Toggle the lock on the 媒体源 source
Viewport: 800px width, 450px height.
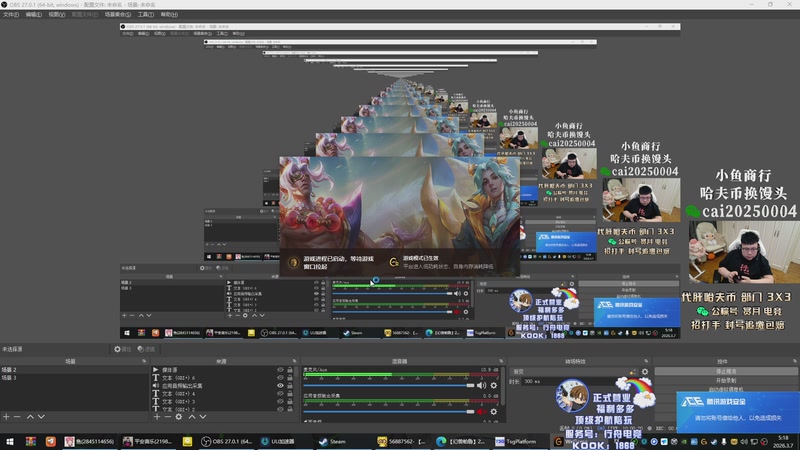pos(290,370)
